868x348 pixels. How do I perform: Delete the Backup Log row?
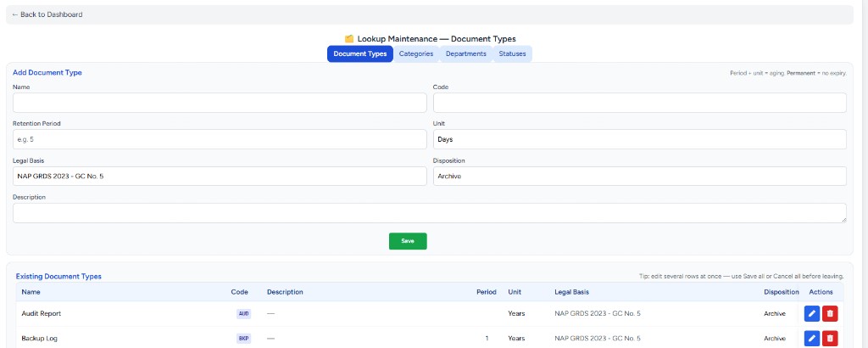[830, 338]
